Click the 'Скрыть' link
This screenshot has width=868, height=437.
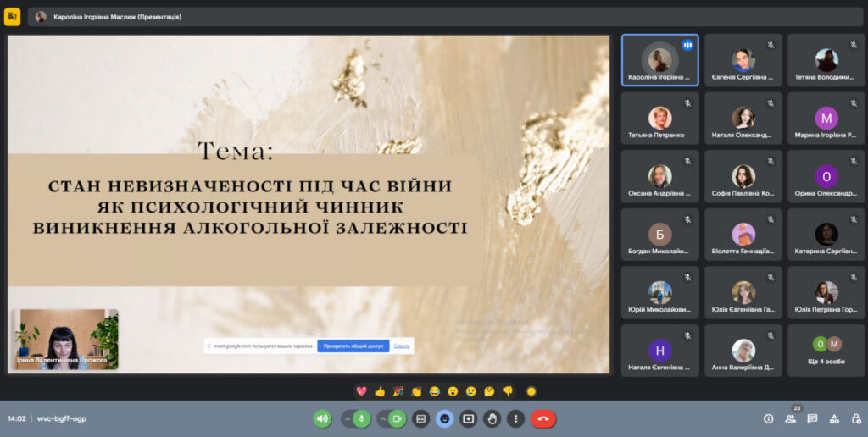click(x=402, y=346)
